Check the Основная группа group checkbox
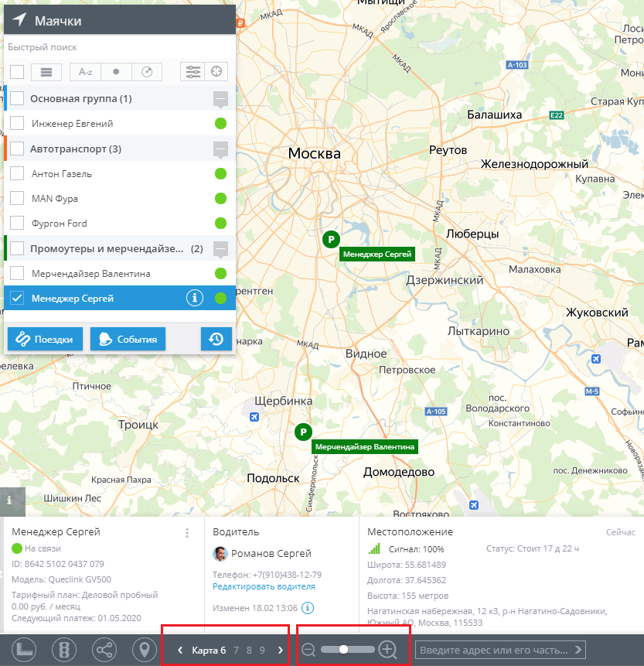Image resolution: width=644 pixels, height=666 pixels. coord(17,98)
